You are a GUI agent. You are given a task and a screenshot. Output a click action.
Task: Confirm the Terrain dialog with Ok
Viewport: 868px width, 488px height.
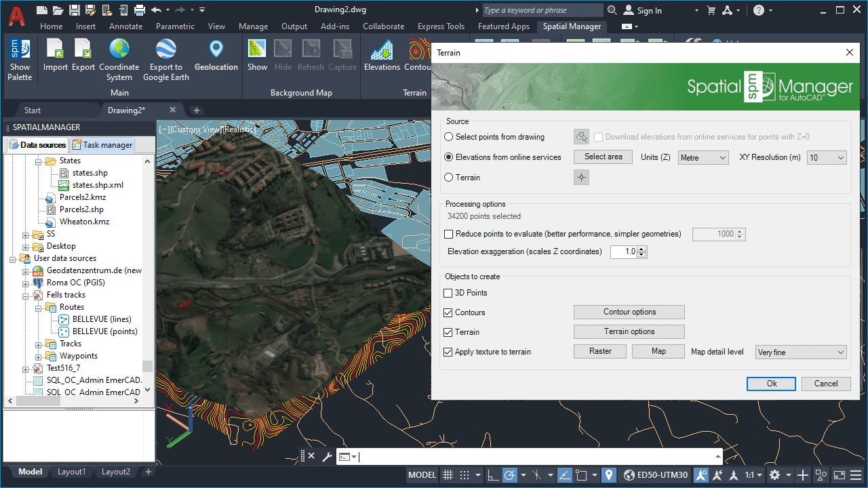tap(772, 384)
